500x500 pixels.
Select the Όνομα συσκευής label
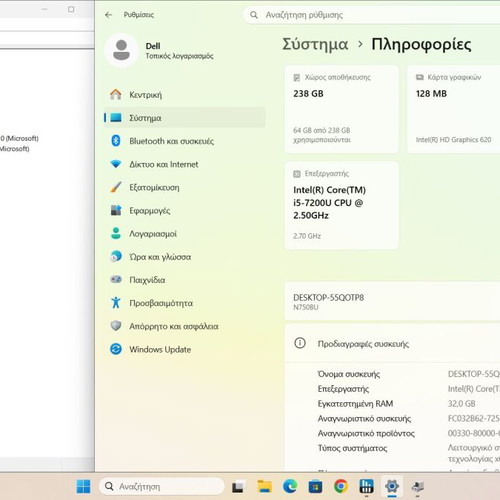pyautogui.click(x=349, y=374)
